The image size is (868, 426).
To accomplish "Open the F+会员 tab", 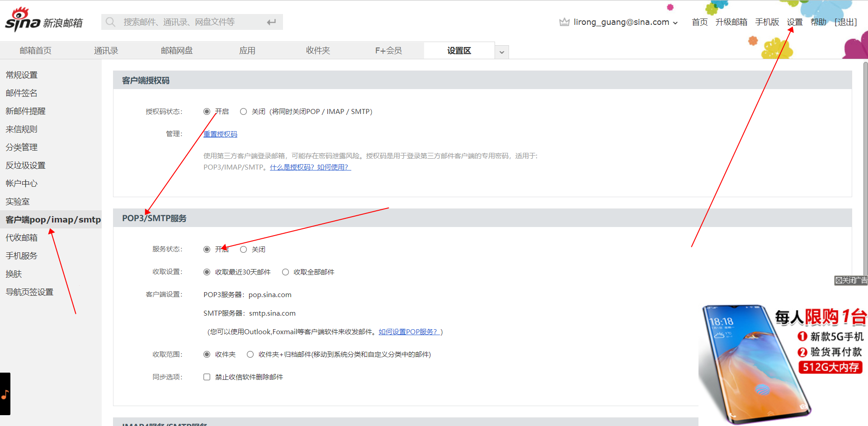I will pyautogui.click(x=388, y=50).
